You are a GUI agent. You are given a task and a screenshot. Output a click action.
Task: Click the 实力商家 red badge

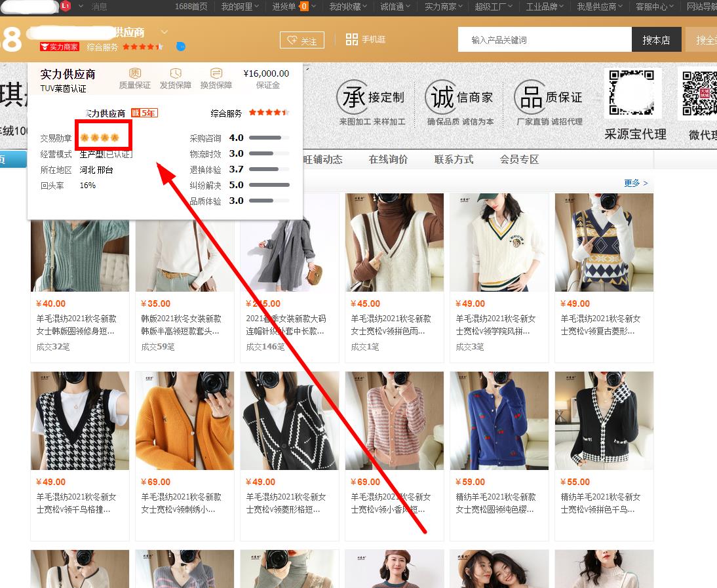[x=60, y=47]
